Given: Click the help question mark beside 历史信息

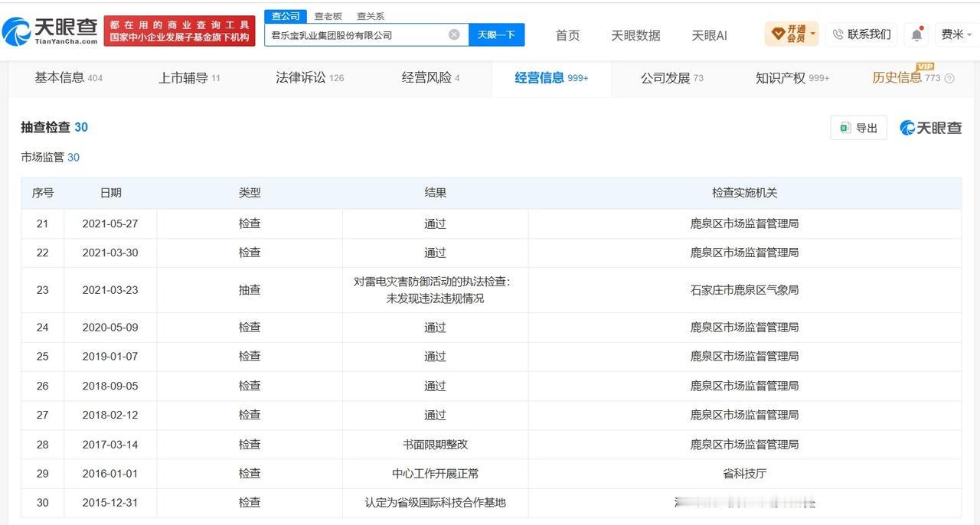Looking at the screenshot, I should (949, 78).
